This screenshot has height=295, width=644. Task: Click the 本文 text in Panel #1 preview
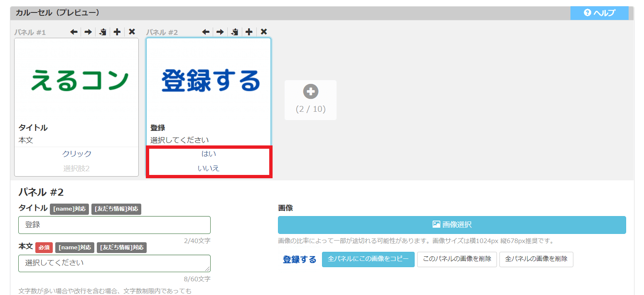[x=26, y=140]
